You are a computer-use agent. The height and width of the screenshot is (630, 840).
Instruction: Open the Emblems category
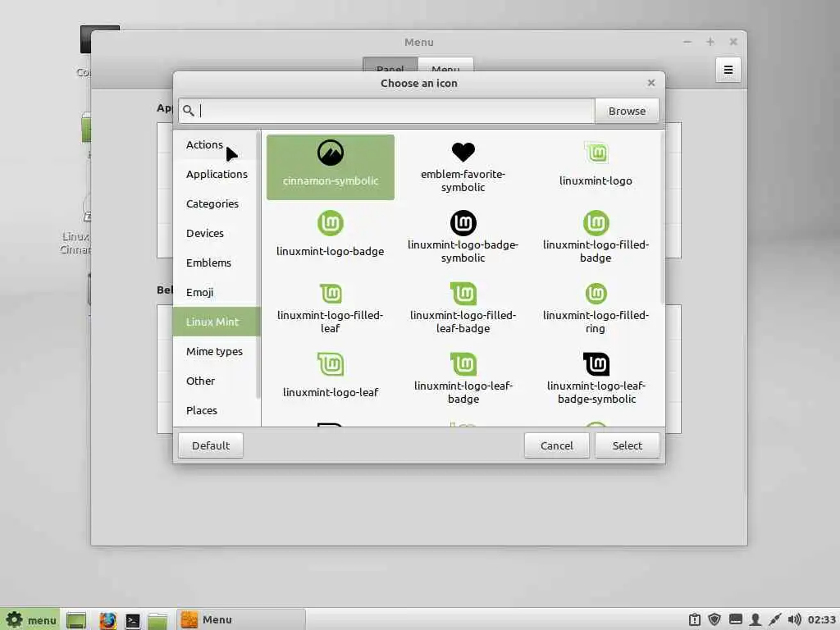coord(217,262)
